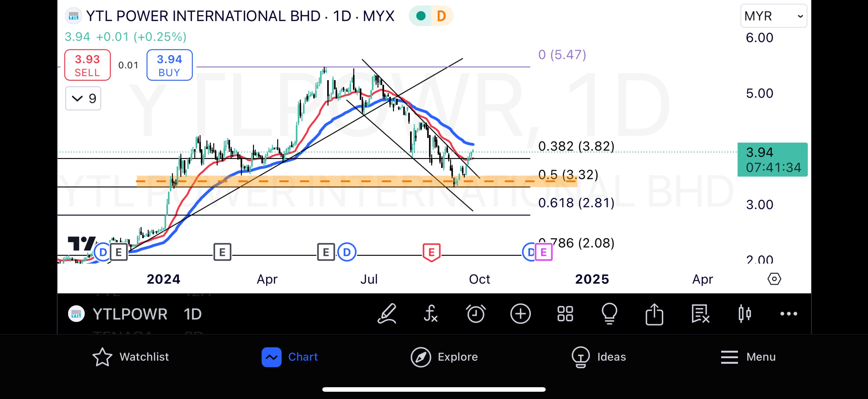Viewport: 868px width, 399px height.
Task: Switch to the Chart tab
Action: [290, 357]
